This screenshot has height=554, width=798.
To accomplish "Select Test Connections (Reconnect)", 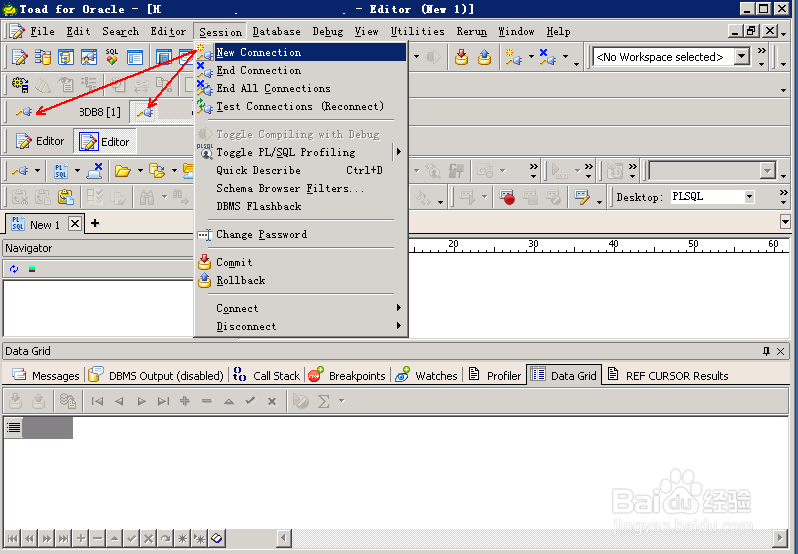I will pos(300,106).
